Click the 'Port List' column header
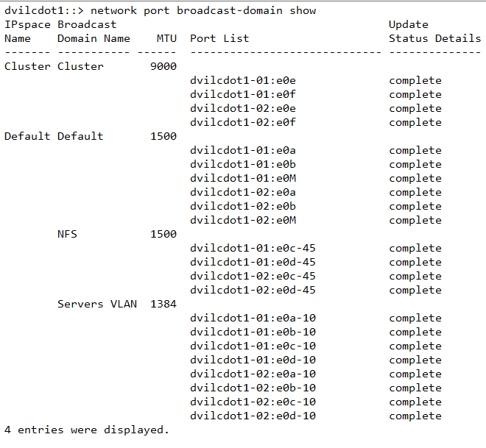 [x=219, y=38]
